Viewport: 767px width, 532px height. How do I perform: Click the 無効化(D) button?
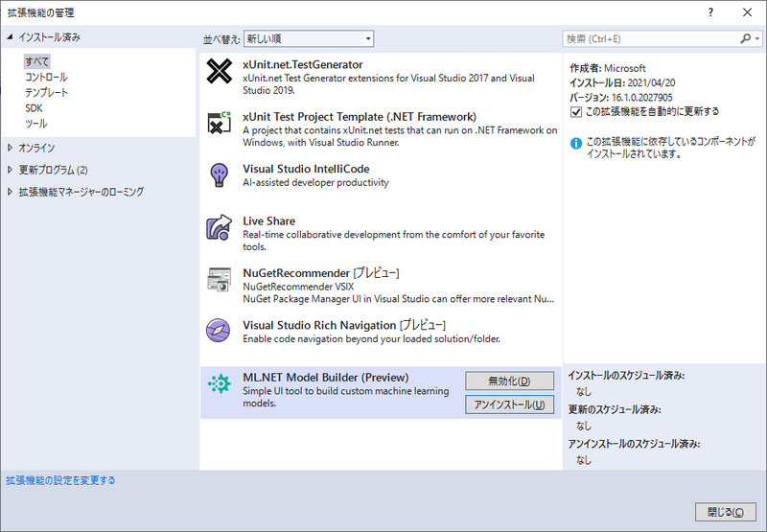pyautogui.click(x=509, y=381)
